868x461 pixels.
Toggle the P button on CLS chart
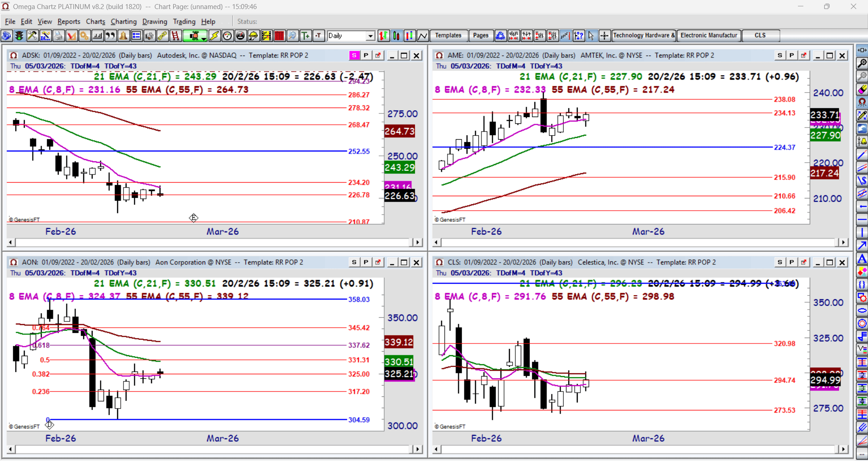[792, 262]
